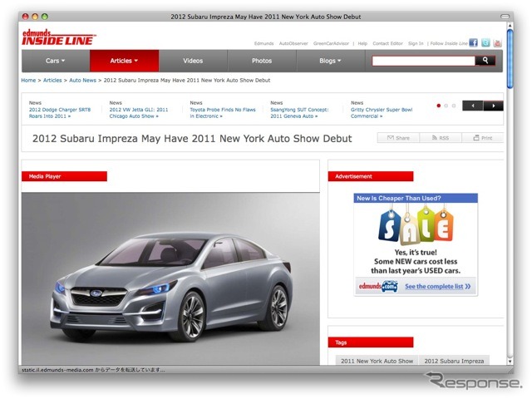Select the third carousel page dot

(x=454, y=106)
